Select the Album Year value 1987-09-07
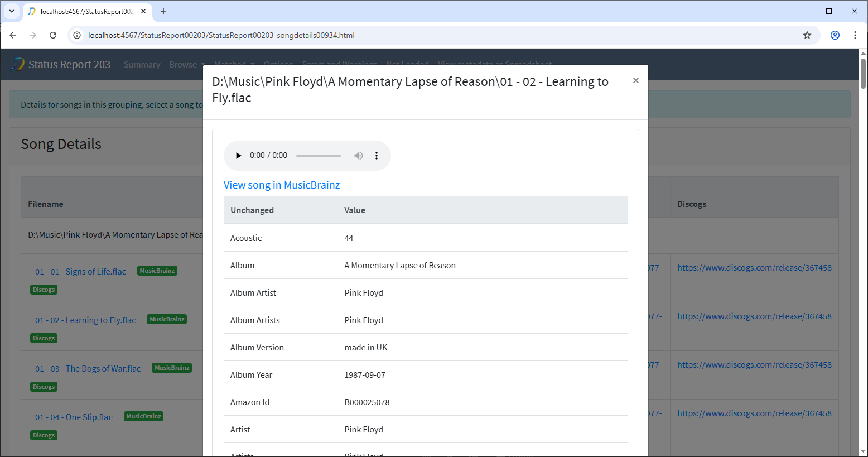The height and width of the screenshot is (457, 868). click(x=365, y=375)
